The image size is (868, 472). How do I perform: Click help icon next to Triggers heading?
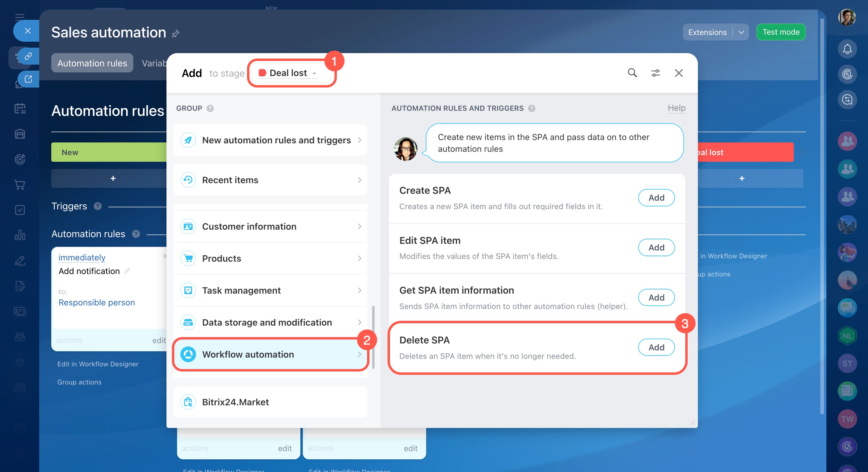coord(98,206)
